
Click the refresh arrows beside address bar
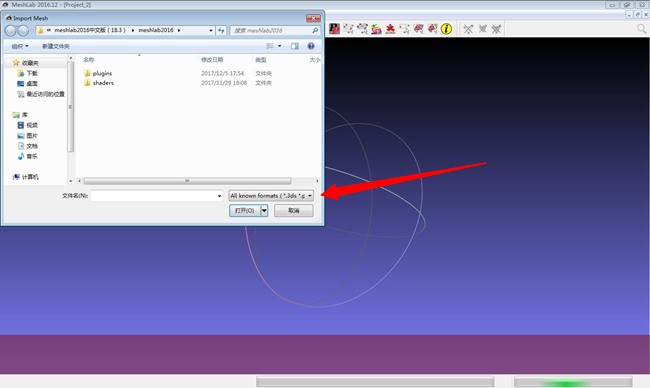[221, 30]
